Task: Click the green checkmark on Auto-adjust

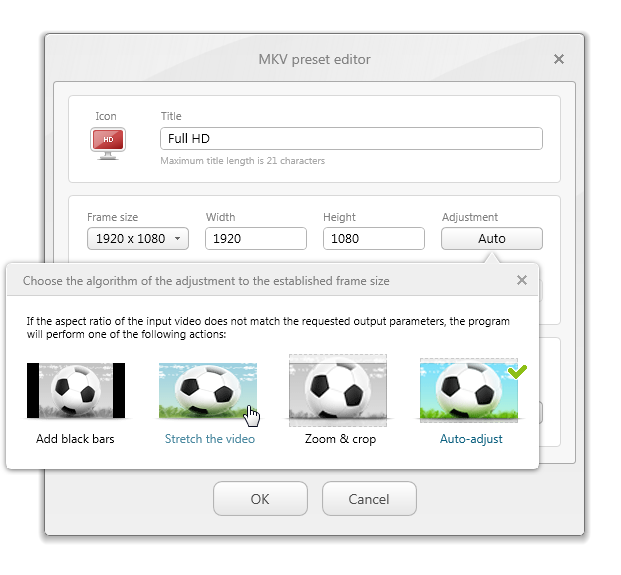Action: point(517,371)
